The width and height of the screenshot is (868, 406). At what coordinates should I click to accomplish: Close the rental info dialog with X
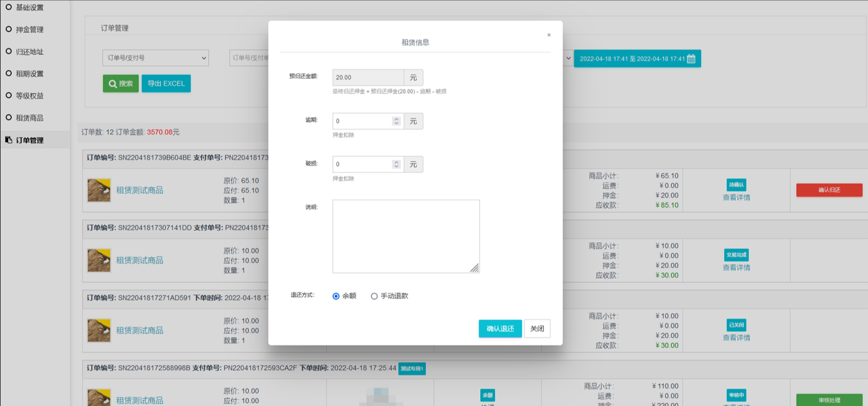(549, 35)
